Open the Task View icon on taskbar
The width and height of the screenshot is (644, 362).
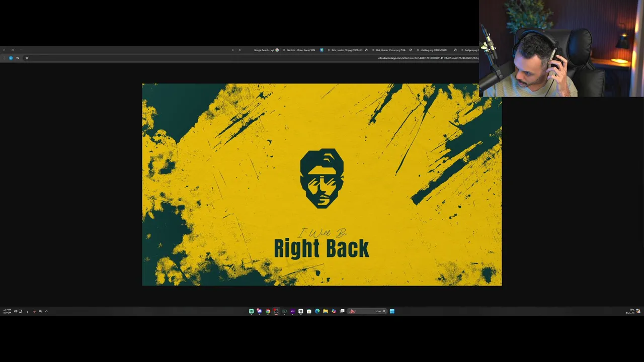pyautogui.click(x=342, y=311)
